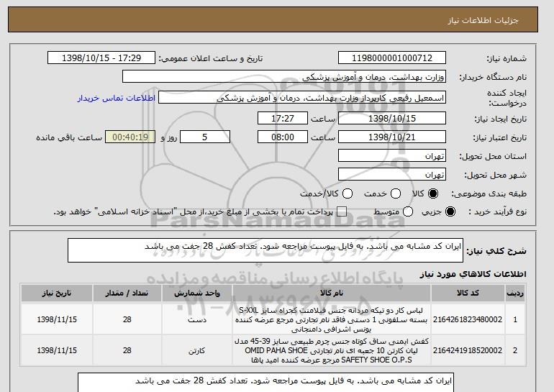Click the اطلاعات کالاهای مورد نیاز section title
The height and width of the screenshot is (392, 554).
(x=473, y=274)
